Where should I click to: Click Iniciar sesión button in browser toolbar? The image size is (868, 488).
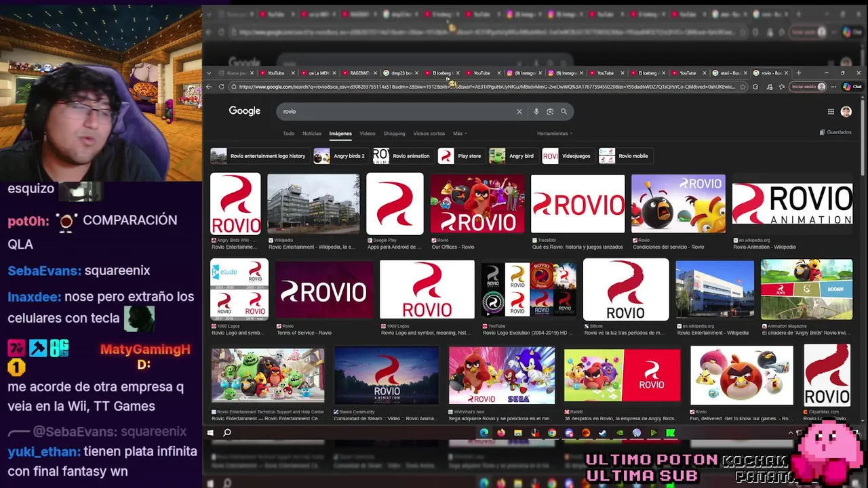[809, 87]
